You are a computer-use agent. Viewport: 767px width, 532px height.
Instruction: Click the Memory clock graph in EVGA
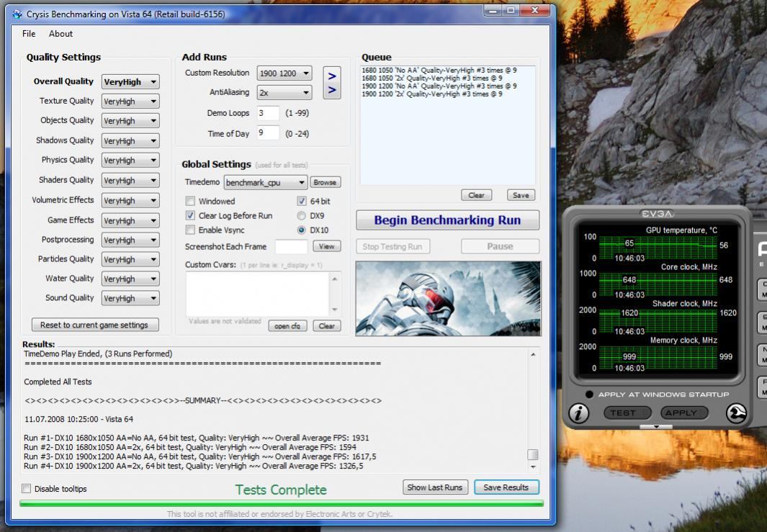(657, 358)
